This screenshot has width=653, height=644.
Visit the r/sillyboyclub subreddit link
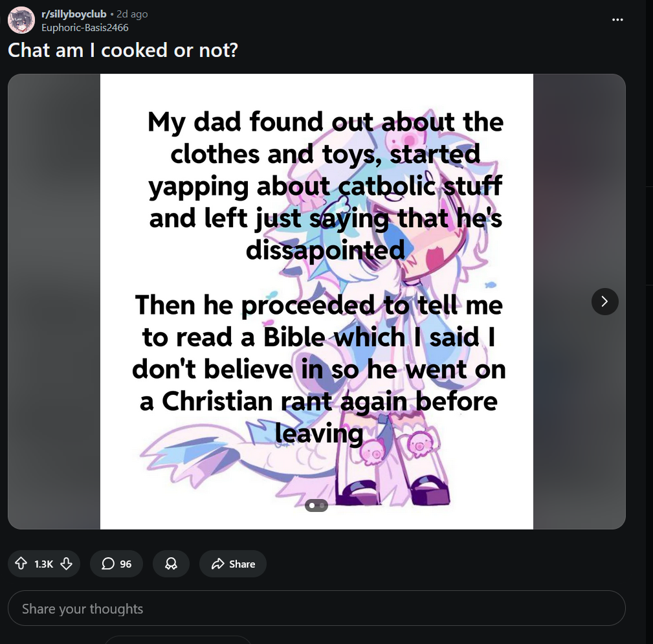pos(74,14)
